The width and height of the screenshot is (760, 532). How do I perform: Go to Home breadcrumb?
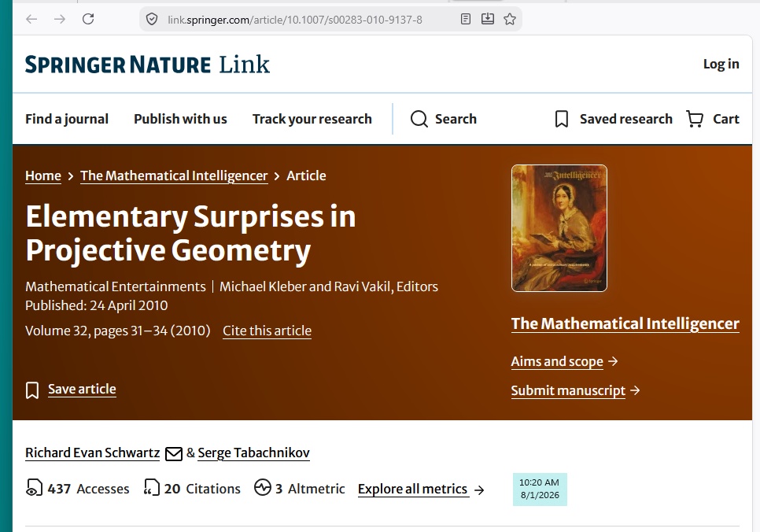[x=43, y=175]
